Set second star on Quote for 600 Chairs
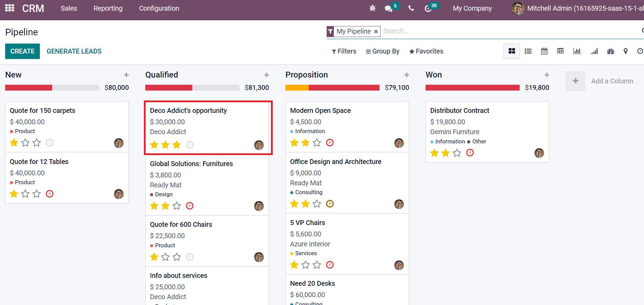Viewport: 644px width, 305px height. pos(166,257)
